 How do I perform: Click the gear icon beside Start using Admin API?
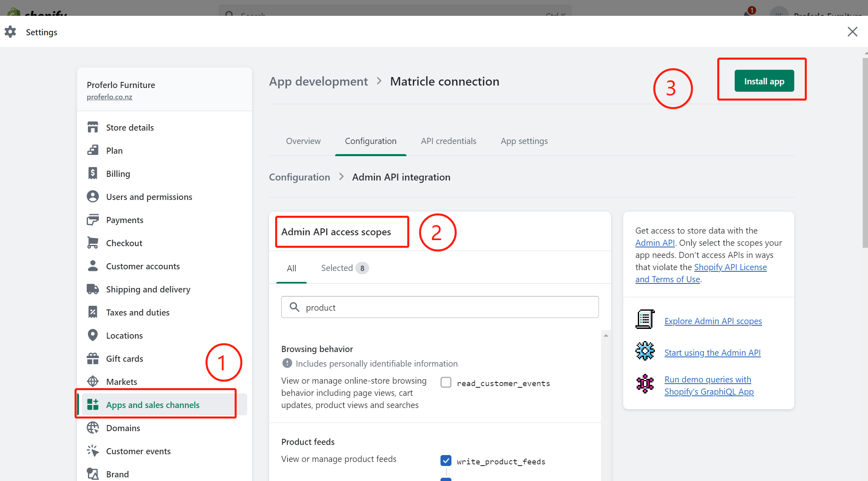point(645,351)
